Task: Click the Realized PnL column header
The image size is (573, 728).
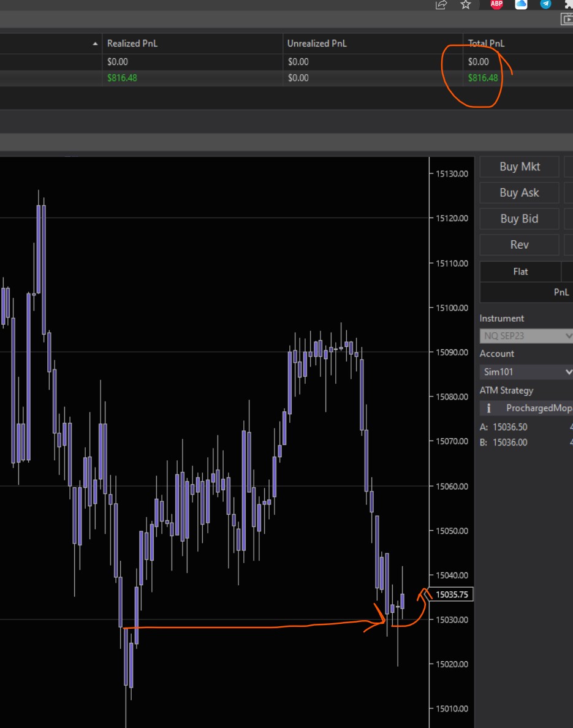Action: 132,43
